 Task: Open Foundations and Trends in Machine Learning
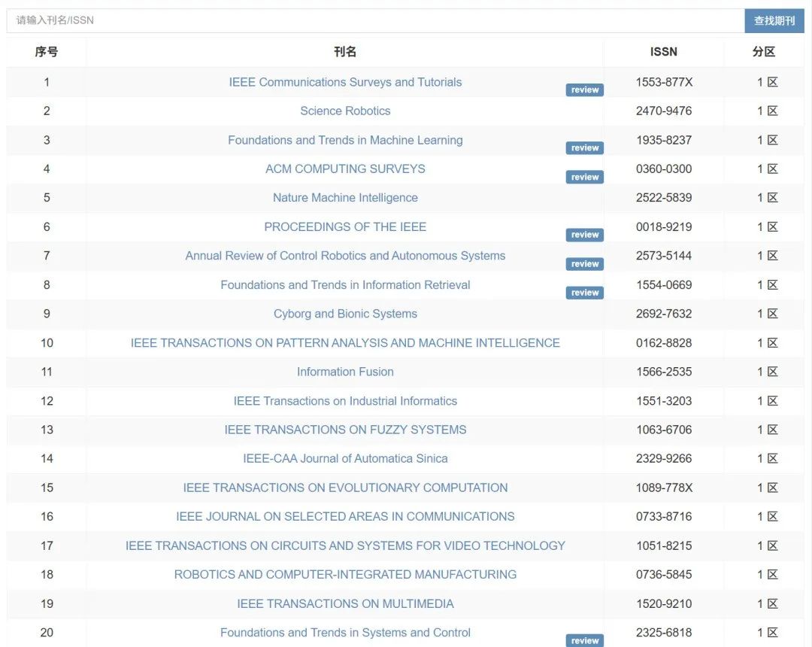pyautogui.click(x=345, y=140)
